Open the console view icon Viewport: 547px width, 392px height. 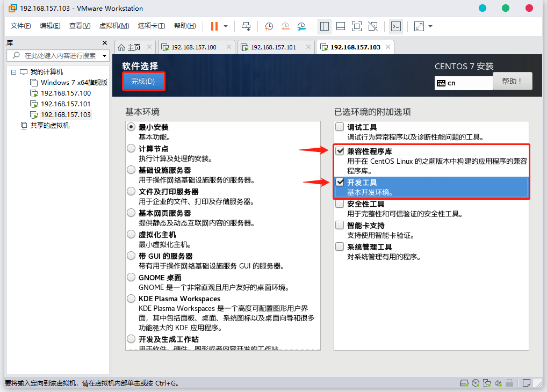396,26
